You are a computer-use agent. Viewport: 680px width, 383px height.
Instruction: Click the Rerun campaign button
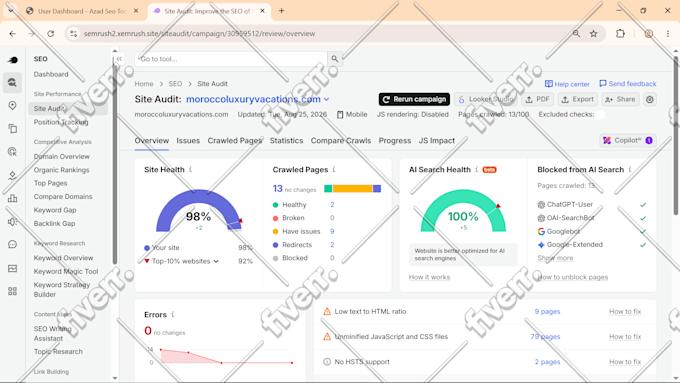coord(414,99)
